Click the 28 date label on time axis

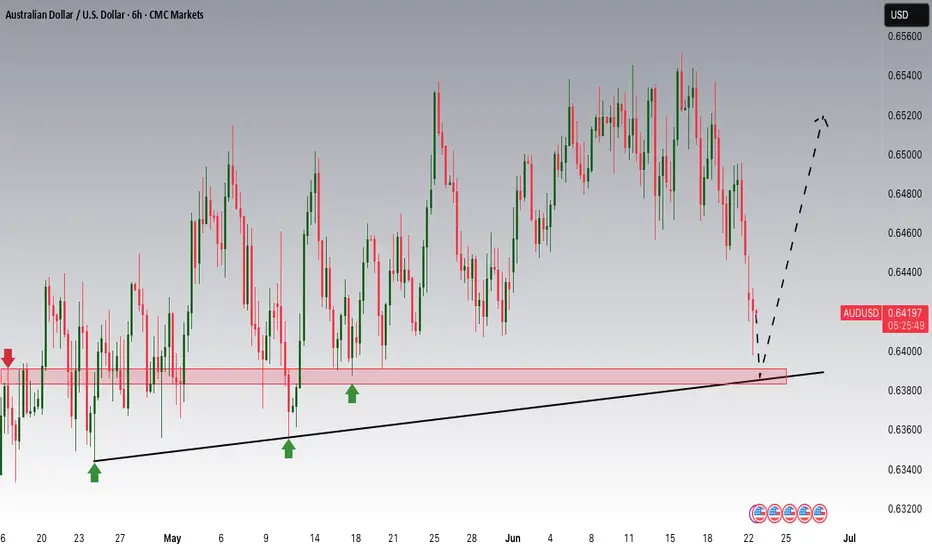click(x=471, y=538)
